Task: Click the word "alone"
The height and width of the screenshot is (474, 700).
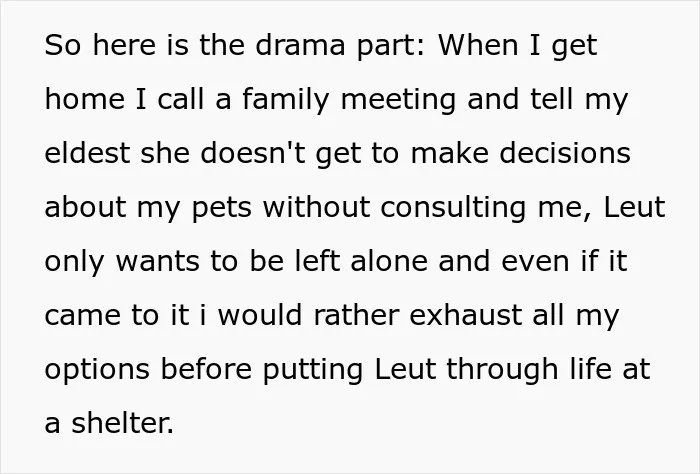Action: click(x=389, y=261)
